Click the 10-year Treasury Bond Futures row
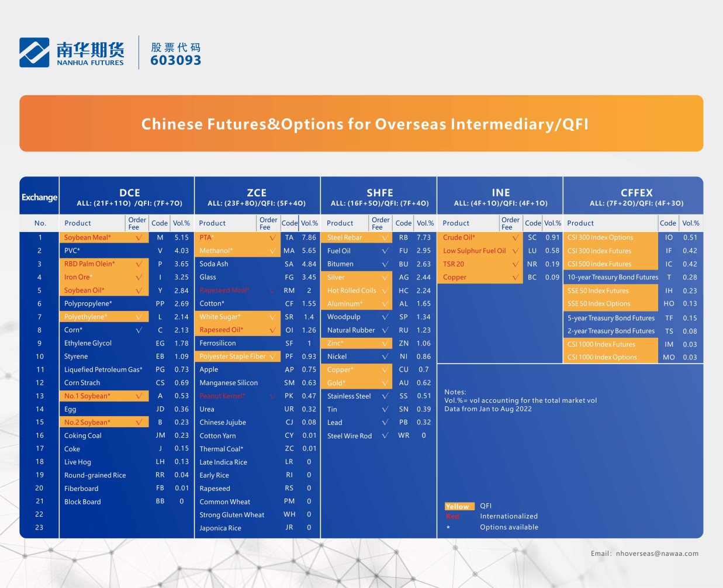The height and width of the screenshot is (588, 723). (x=633, y=278)
